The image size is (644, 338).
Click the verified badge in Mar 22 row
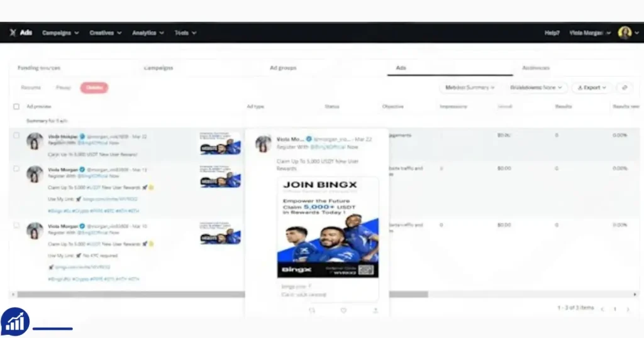coord(82,136)
